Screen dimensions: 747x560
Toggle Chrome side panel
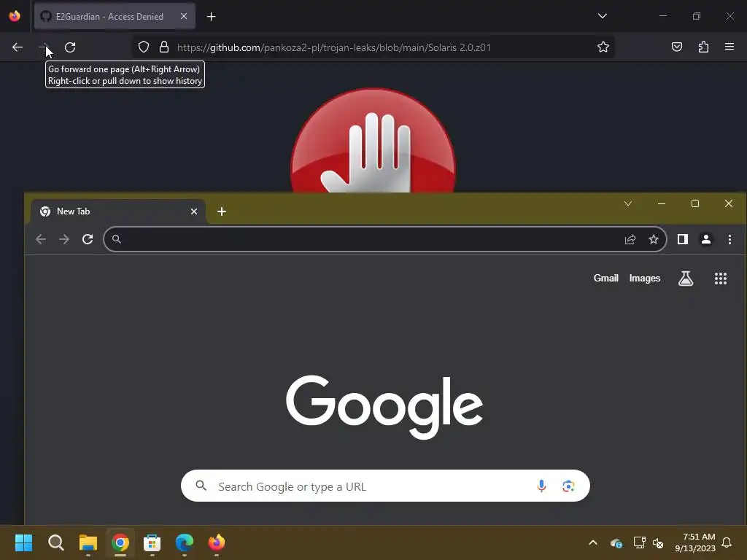pyautogui.click(x=683, y=239)
